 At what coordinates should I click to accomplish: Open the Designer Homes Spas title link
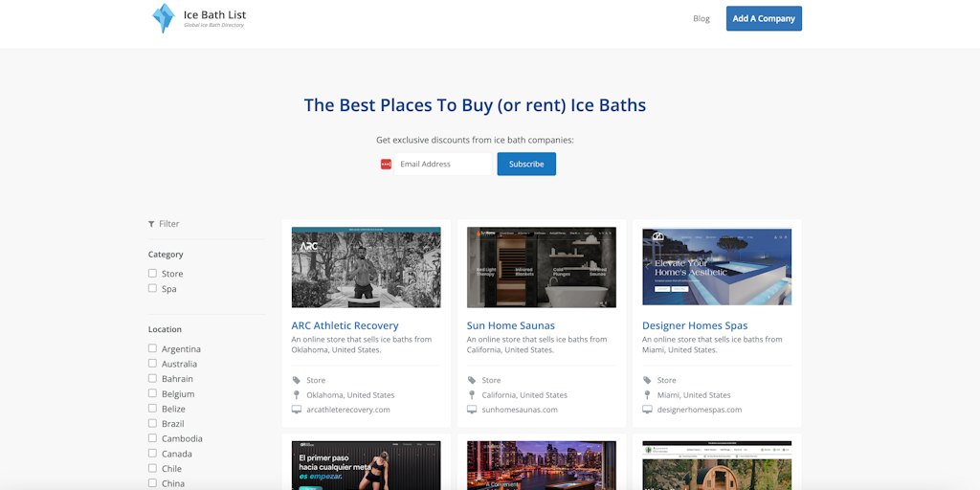(695, 325)
